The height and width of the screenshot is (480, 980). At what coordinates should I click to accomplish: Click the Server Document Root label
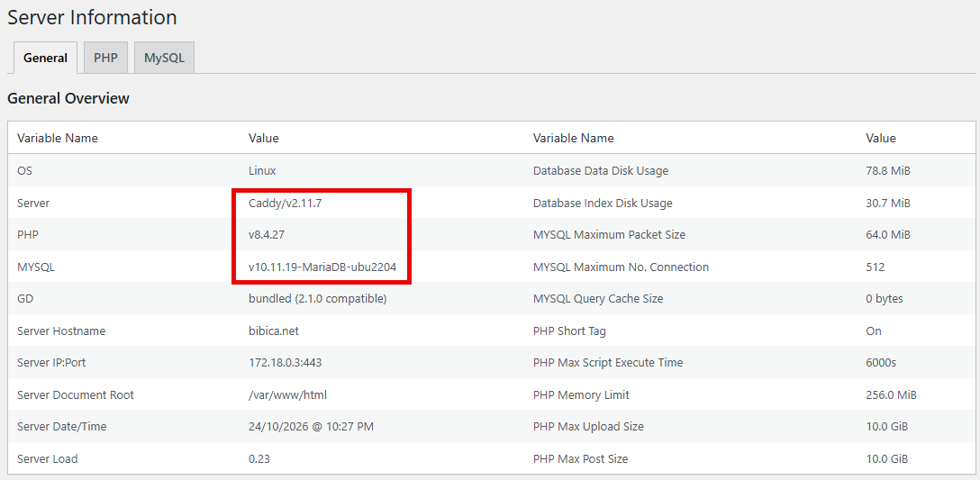pos(76,395)
